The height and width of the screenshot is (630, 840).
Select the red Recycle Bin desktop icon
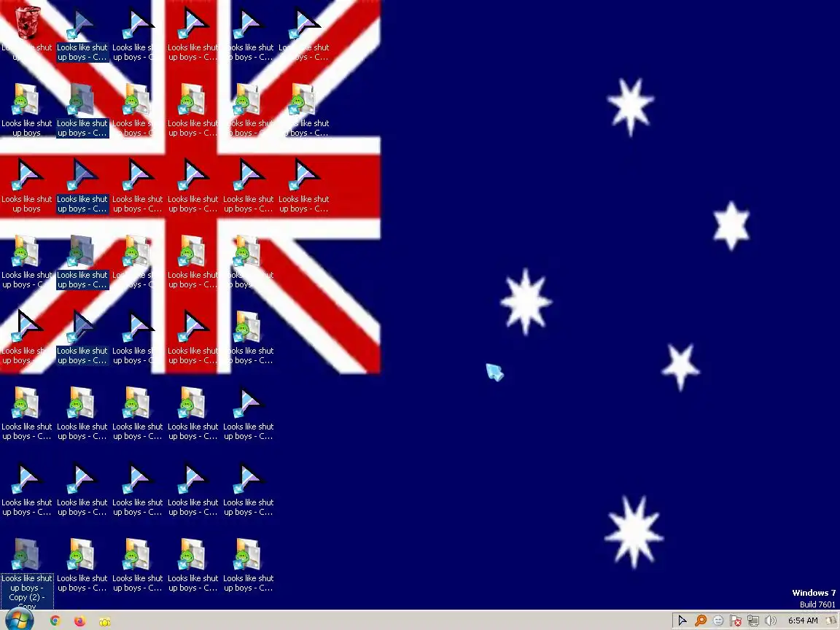(27, 23)
